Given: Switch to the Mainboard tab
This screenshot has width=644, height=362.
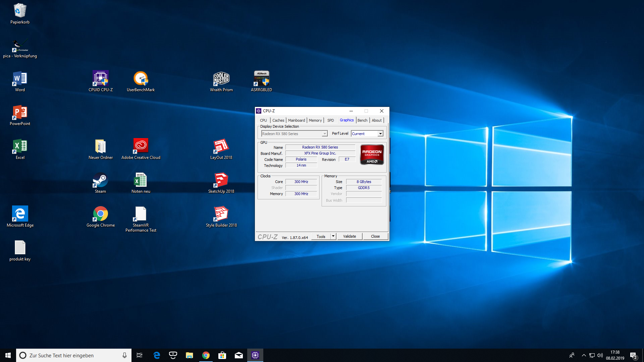Looking at the screenshot, I should [297, 120].
